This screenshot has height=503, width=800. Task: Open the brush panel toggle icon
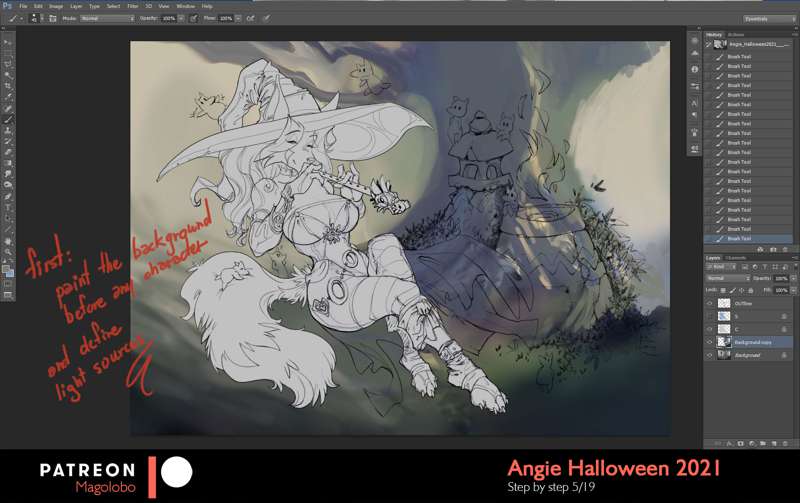tap(50, 18)
